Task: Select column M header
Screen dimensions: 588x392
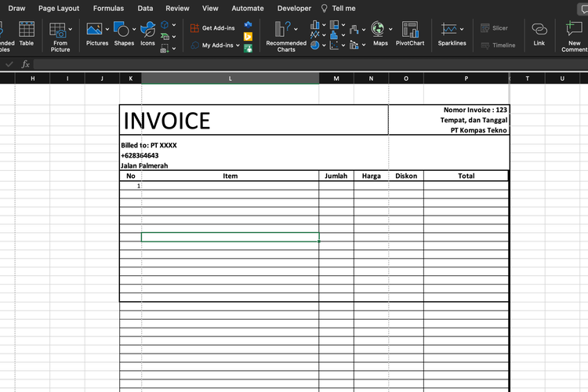Action: (x=336, y=78)
